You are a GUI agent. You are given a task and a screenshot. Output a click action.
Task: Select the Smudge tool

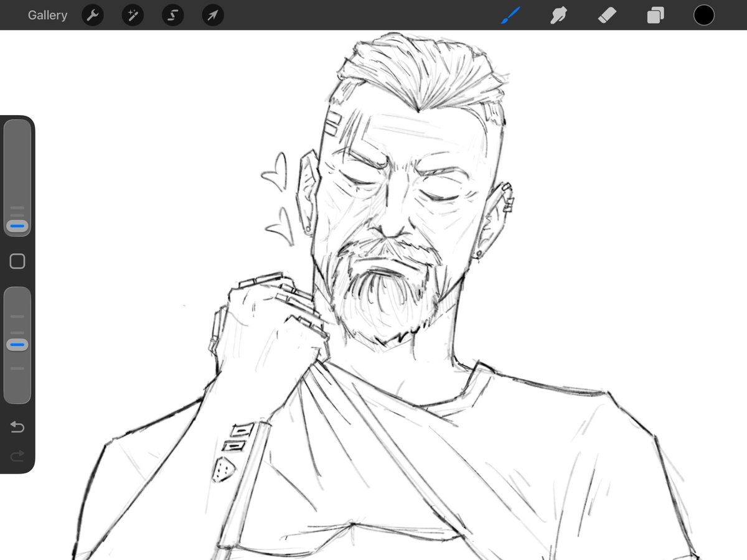[x=558, y=15]
